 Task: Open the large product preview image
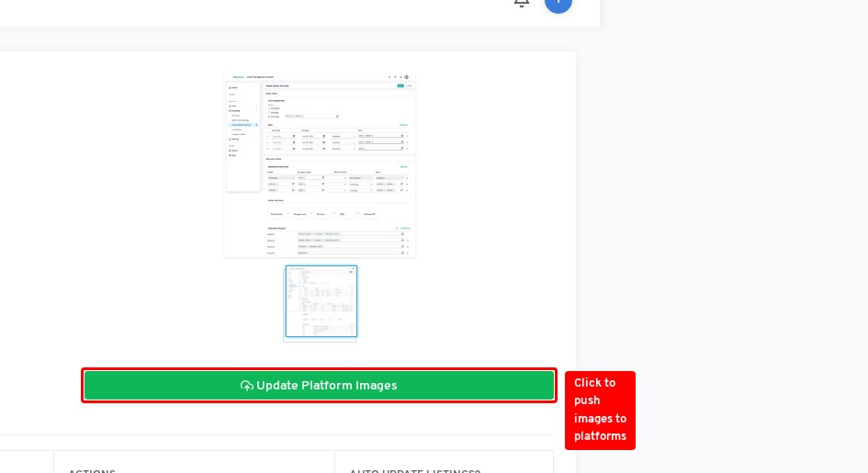(x=320, y=165)
